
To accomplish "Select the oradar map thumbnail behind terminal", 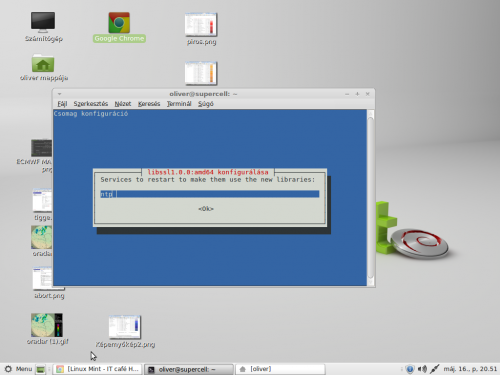I will pos(42,237).
